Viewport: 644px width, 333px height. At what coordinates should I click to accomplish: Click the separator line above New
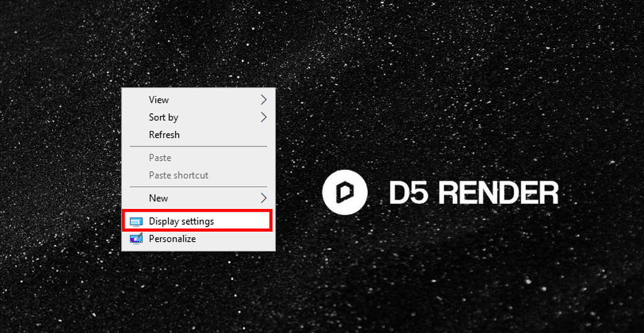coord(198,187)
